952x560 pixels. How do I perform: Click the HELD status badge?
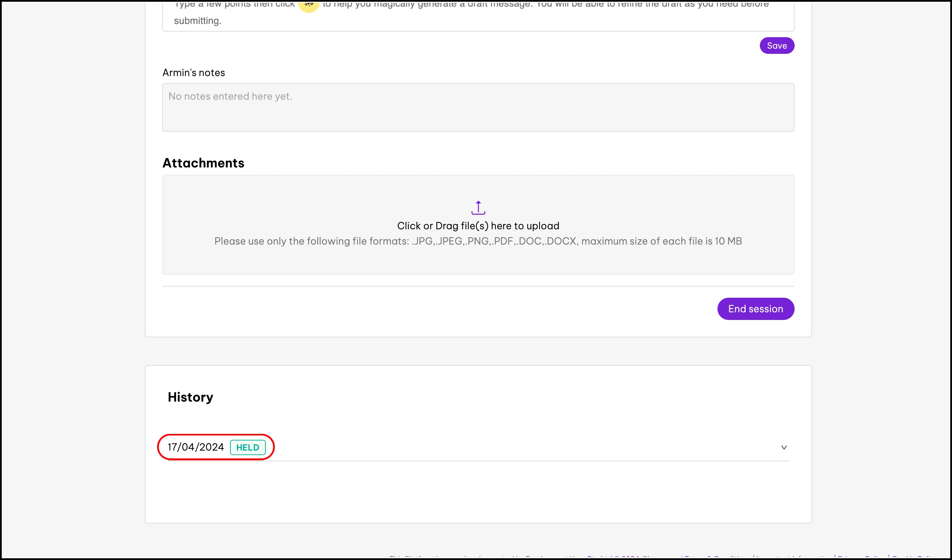click(x=247, y=447)
